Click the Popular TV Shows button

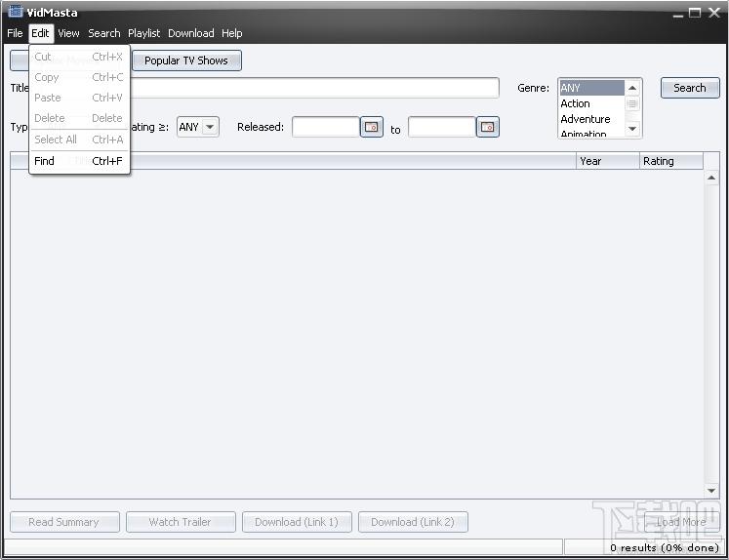coord(186,60)
